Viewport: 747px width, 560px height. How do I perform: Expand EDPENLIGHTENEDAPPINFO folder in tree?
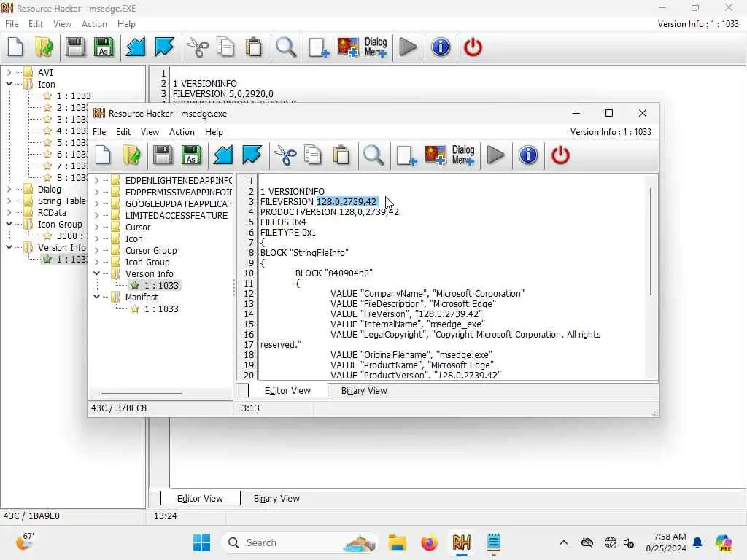(97, 181)
